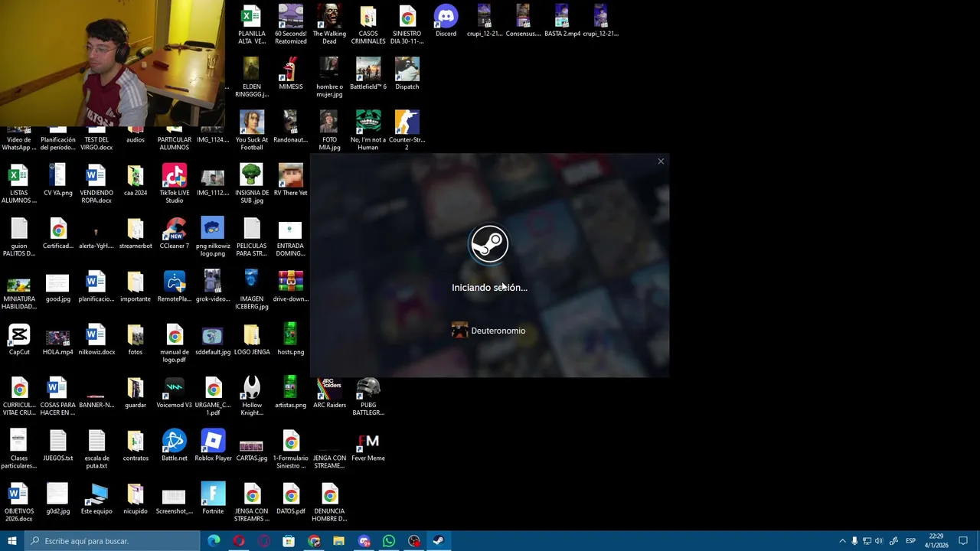Open the caa 2024 folder
This screenshot has width=980, height=551.
136,181
